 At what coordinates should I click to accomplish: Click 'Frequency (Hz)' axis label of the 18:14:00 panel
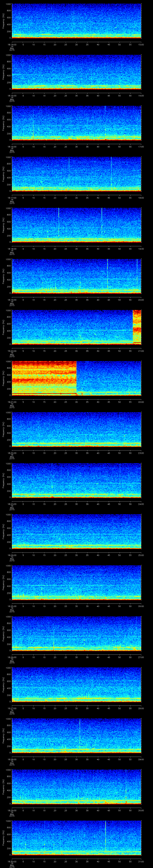pyautogui.click(x=3, y=21)
